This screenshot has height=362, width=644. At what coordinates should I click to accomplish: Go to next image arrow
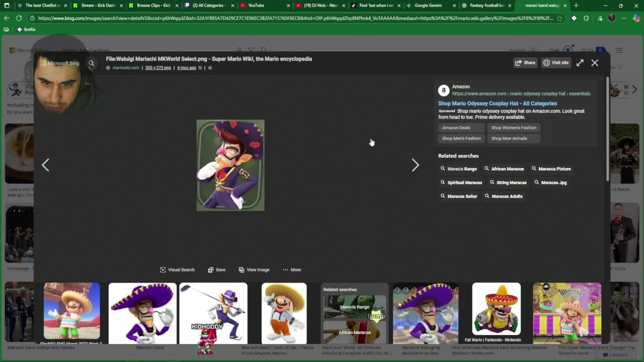pyautogui.click(x=415, y=165)
